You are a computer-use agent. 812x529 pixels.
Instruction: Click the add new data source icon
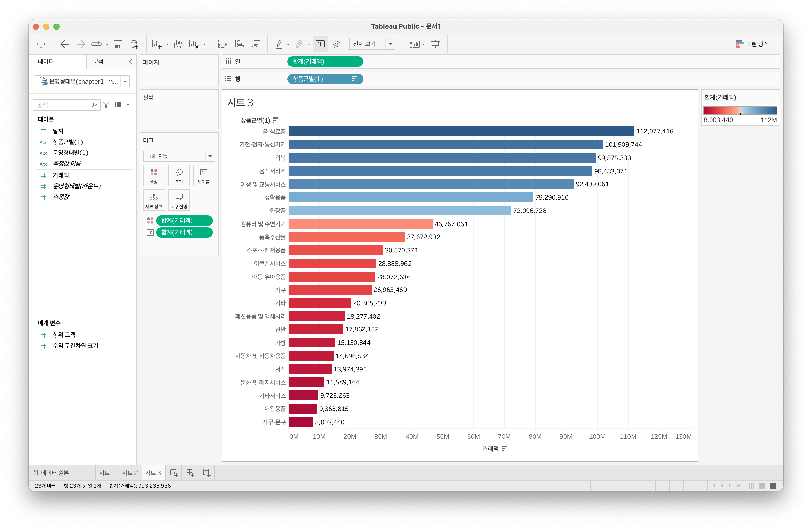point(134,44)
